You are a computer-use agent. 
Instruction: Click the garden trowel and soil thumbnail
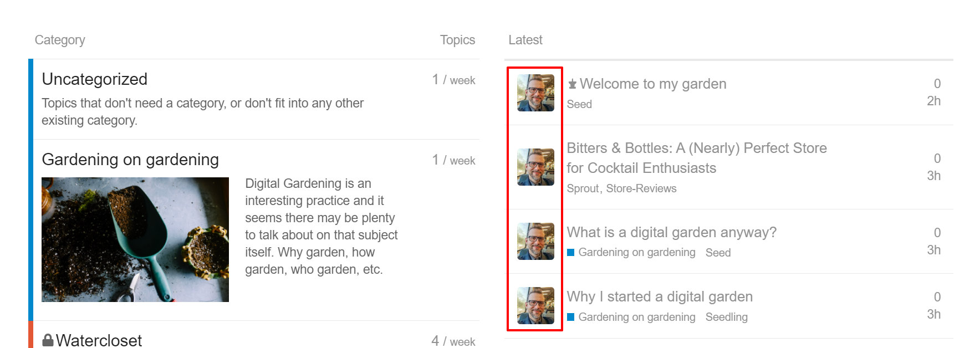click(135, 239)
